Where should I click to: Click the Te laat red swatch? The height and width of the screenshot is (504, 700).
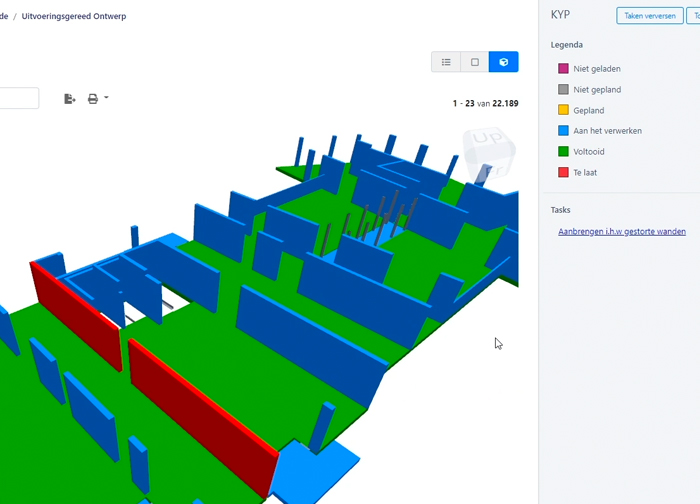pyautogui.click(x=563, y=173)
